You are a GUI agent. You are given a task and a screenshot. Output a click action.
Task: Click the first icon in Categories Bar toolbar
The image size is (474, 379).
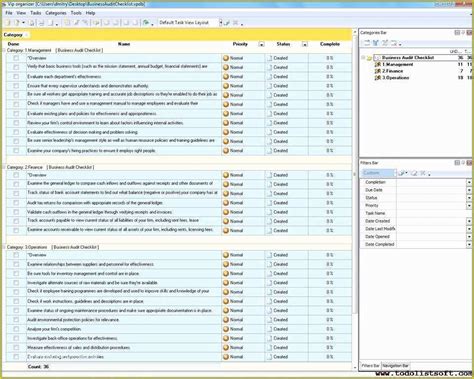(367, 43)
